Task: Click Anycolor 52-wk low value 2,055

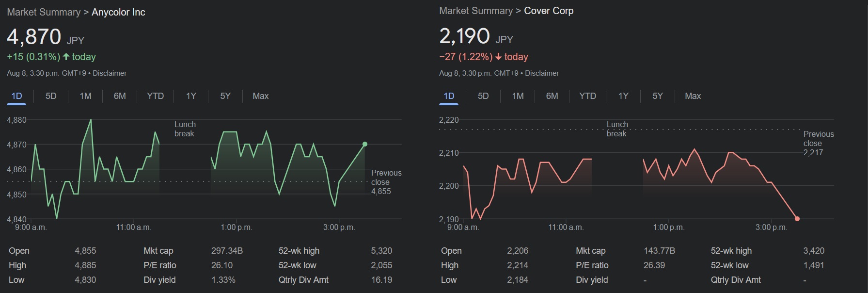Action: pyautogui.click(x=381, y=265)
